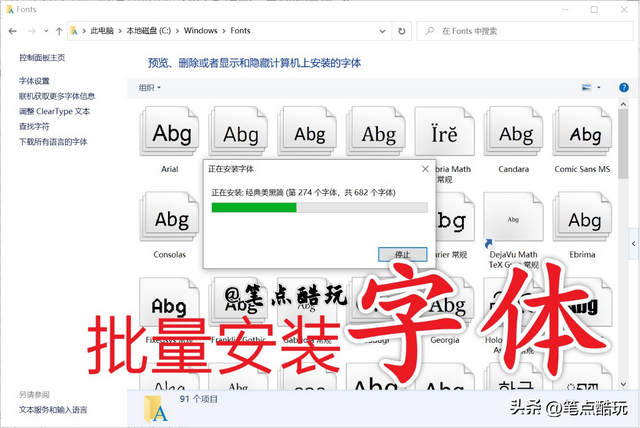This screenshot has height=428, width=640.
Task: Expand the preview pane side arrow
Action: pos(633,244)
